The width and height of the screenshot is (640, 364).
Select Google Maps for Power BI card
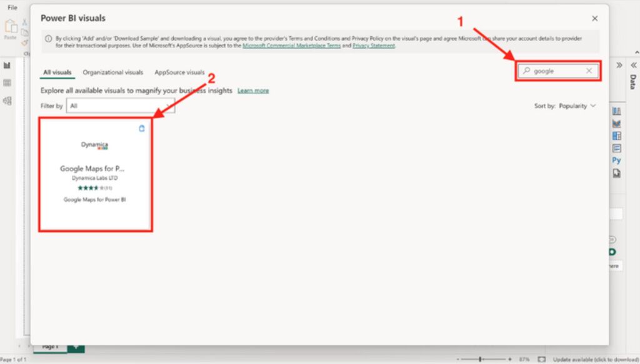pyautogui.click(x=95, y=174)
